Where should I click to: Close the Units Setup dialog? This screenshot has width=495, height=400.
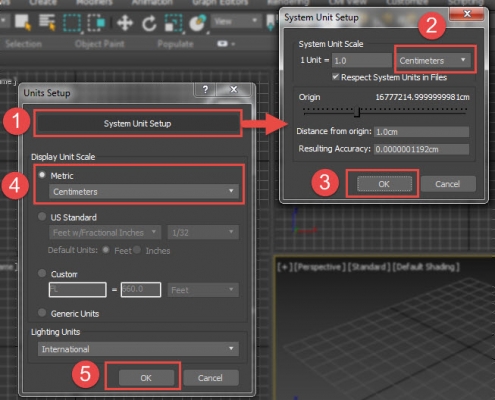coord(234,89)
